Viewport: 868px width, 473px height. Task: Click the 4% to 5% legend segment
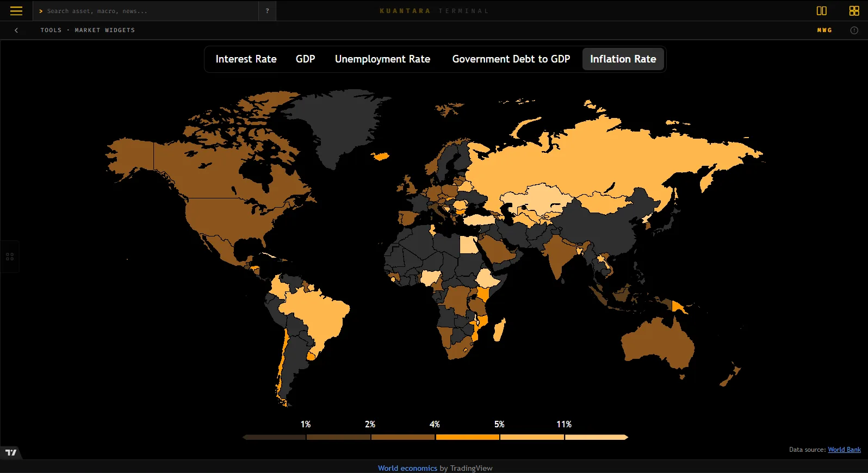tap(468, 437)
